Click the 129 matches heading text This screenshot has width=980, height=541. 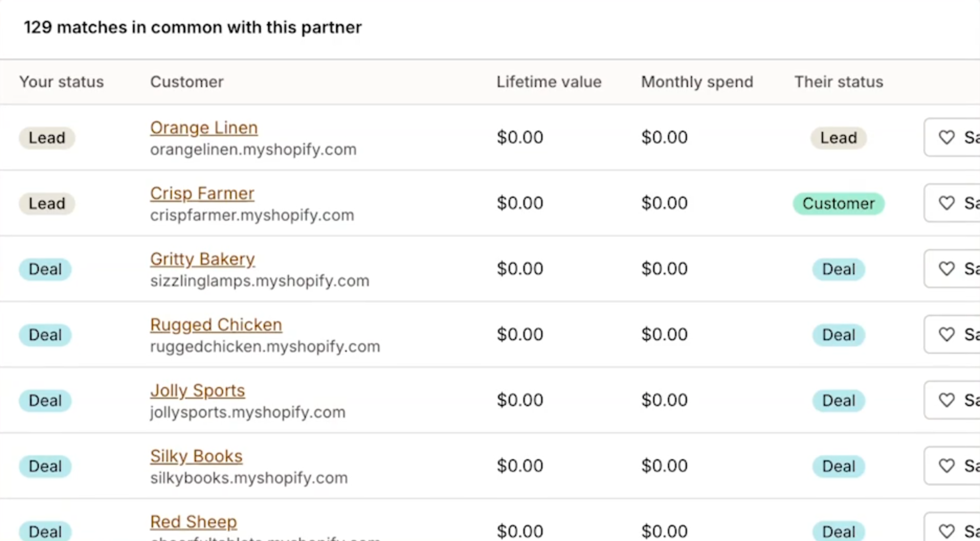193,27
